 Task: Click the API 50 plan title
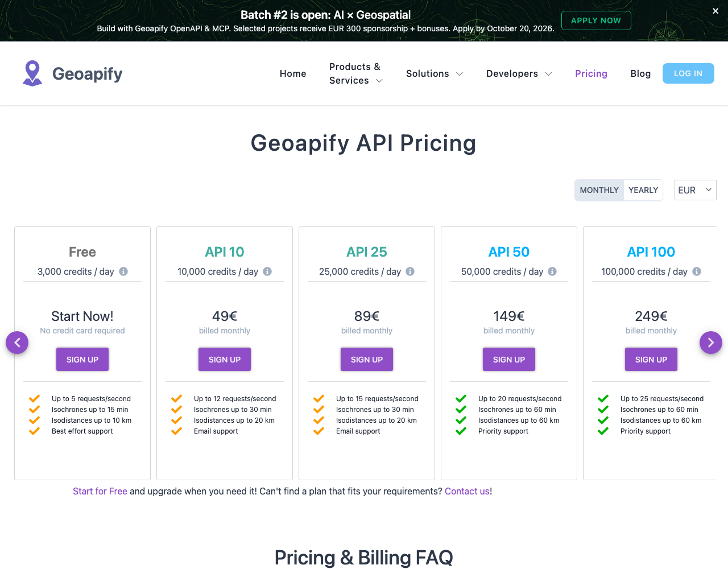pyautogui.click(x=509, y=251)
